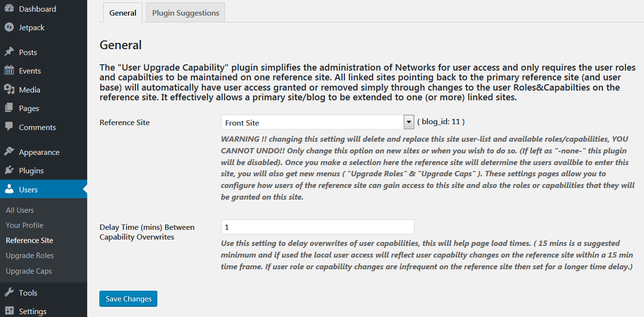Click the Posts pushpin icon
The image size is (644, 317).
9,52
